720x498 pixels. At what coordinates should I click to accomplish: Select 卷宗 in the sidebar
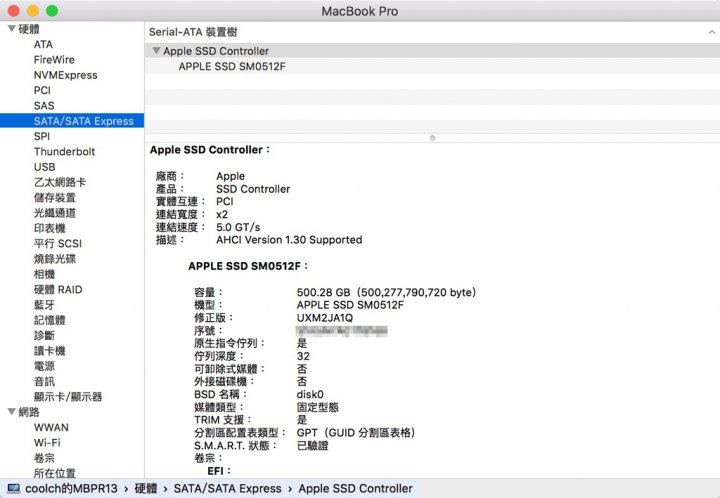point(44,458)
